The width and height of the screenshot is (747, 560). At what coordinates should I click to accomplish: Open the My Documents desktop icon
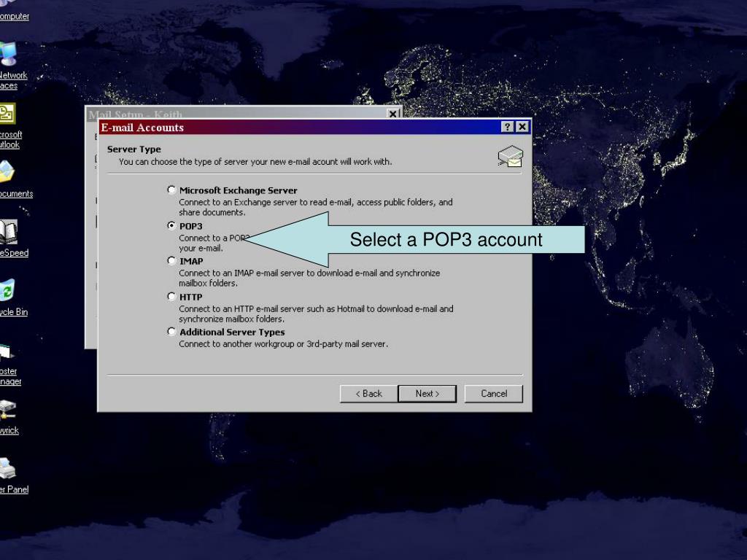click(x=15, y=179)
